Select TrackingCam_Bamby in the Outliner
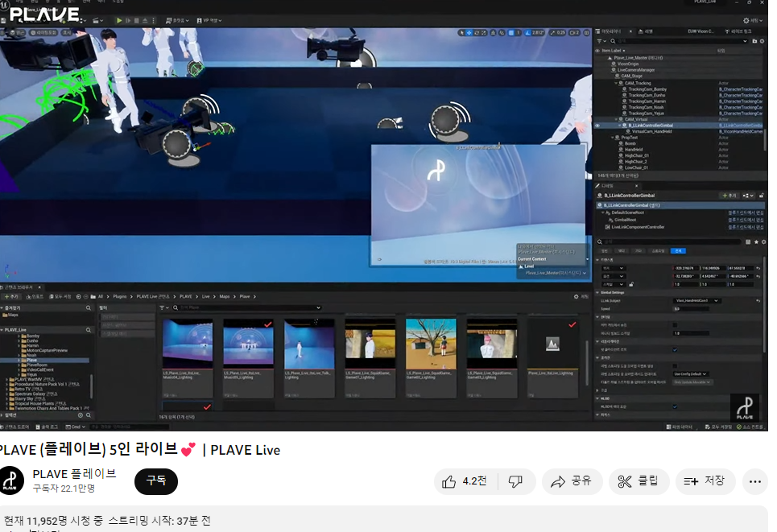Viewport: 777px width, 532px height. pyautogui.click(x=647, y=89)
